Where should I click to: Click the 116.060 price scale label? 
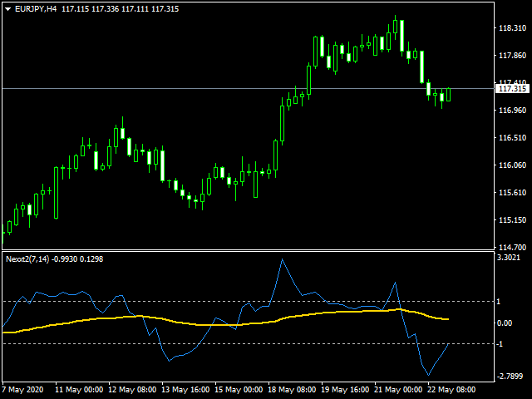tap(512, 165)
